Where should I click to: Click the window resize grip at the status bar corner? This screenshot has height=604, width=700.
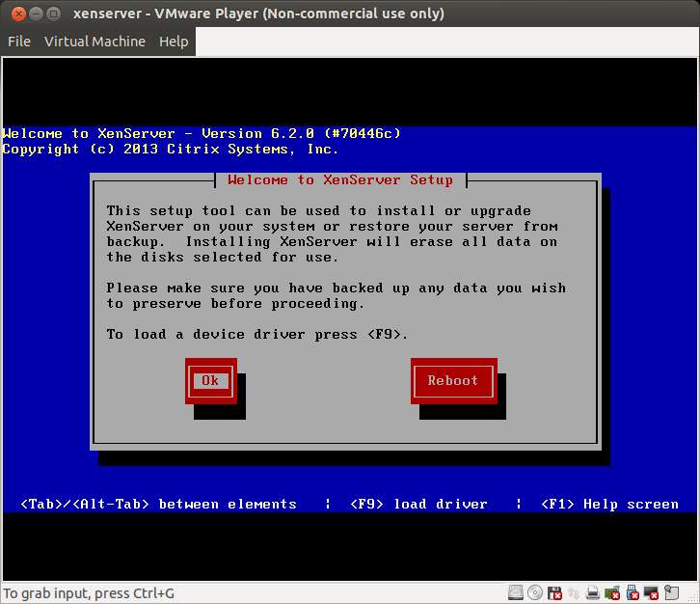[x=693, y=598]
